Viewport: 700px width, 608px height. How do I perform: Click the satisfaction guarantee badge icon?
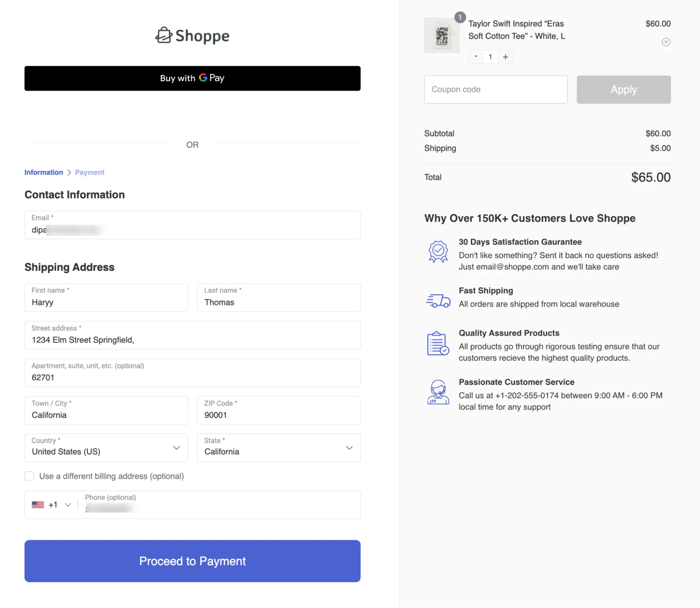point(438,251)
